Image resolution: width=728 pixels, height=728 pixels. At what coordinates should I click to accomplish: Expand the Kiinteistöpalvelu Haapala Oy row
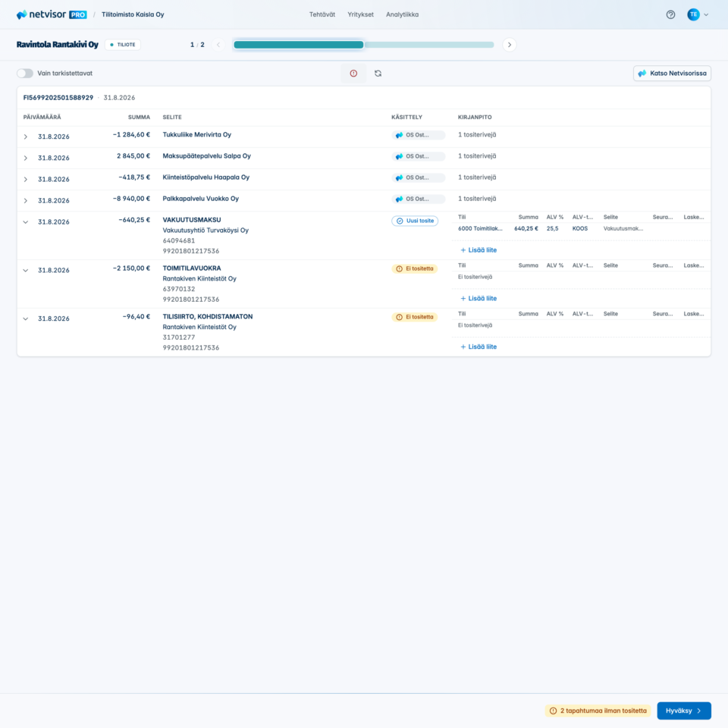click(26, 180)
